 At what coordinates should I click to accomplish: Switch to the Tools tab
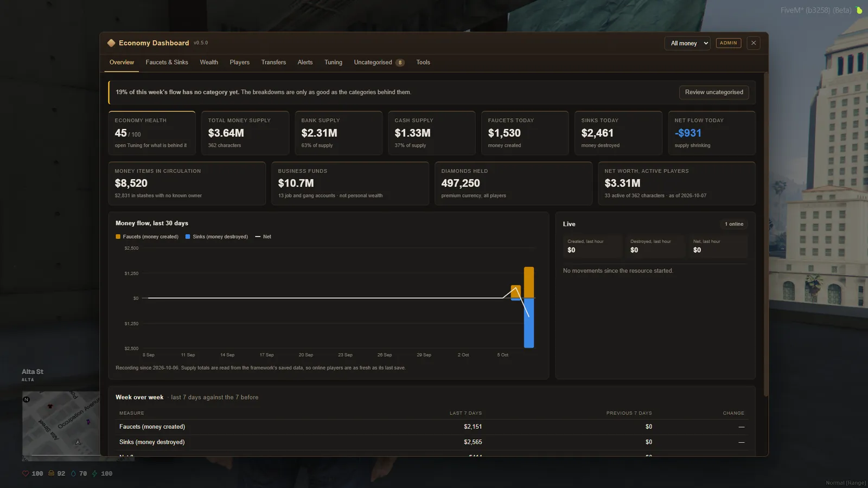(x=423, y=62)
